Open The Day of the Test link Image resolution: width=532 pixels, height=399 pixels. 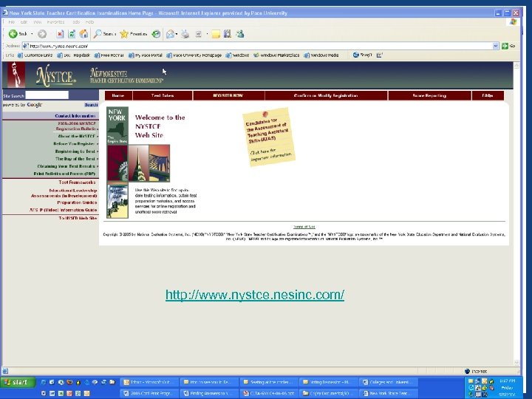click(x=77, y=159)
